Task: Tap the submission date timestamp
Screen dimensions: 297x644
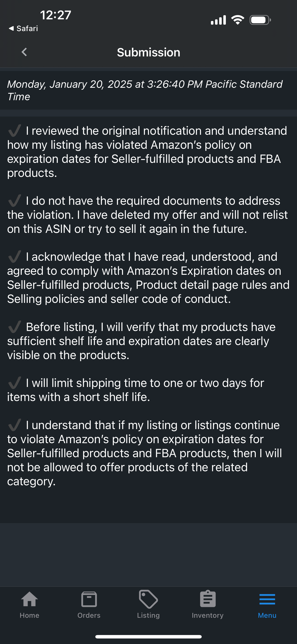Action: [145, 90]
